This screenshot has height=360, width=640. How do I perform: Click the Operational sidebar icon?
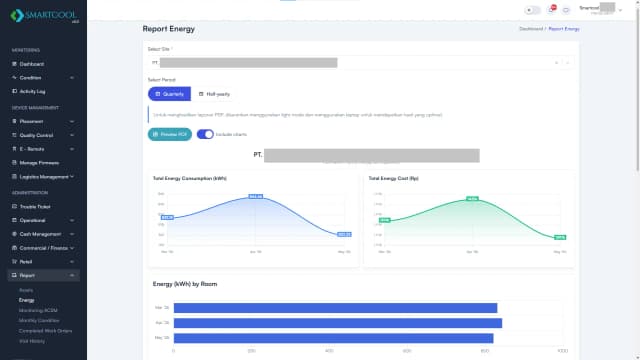point(14,220)
